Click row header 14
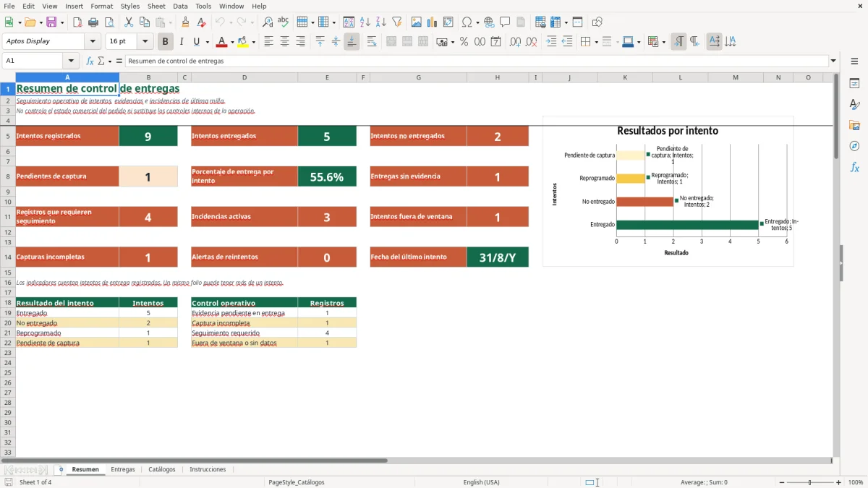The height and width of the screenshot is (488, 868). coord(8,257)
